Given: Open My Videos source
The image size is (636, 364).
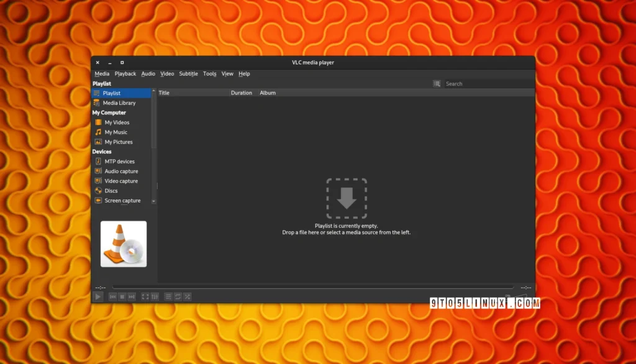Looking at the screenshot, I should click(121, 122).
